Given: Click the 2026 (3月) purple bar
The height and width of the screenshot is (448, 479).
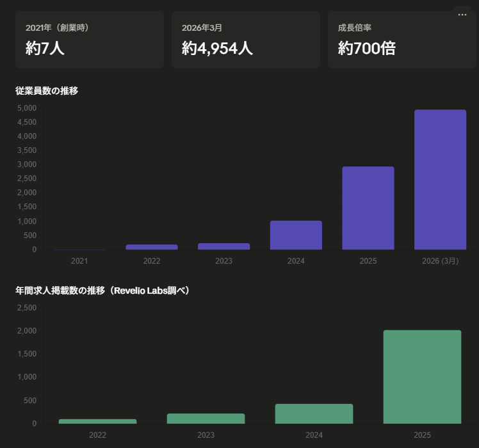Looking at the screenshot, I should click(x=440, y=180).
